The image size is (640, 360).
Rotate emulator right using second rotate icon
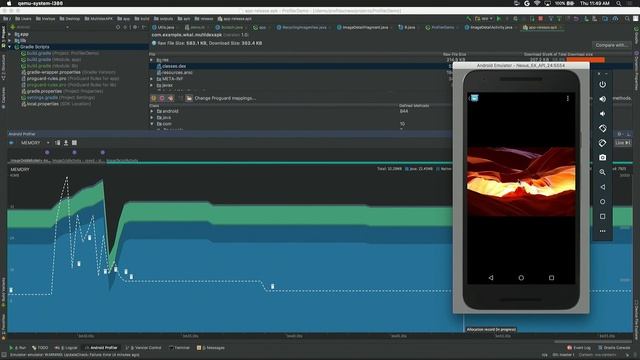click(x=602, y=143)
